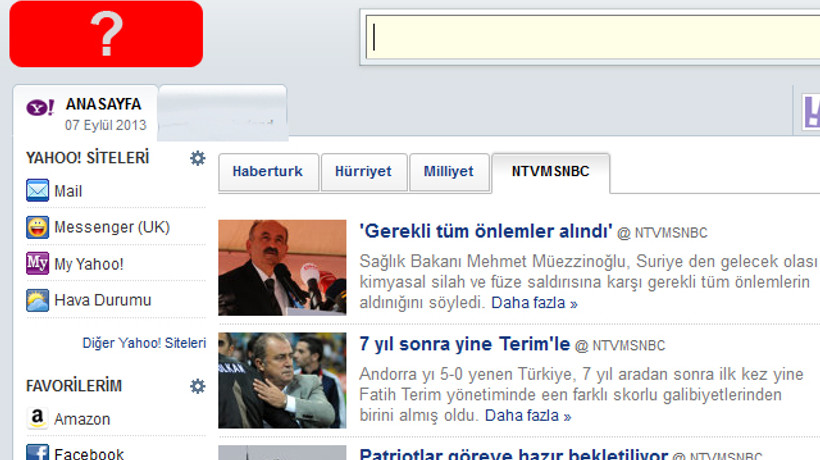Screen dimensions: 820x460
Task: Open Favorilerim settings gear
Action: click(198, 386)
